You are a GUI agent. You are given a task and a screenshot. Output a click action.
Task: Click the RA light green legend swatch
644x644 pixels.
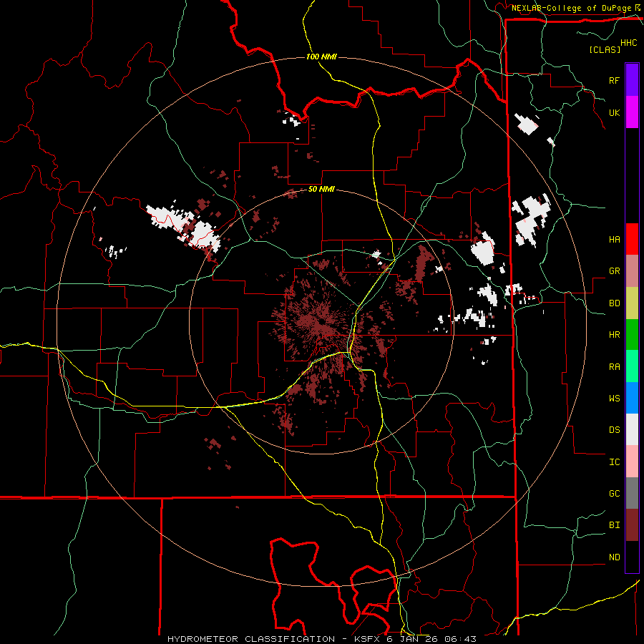[632, 366]
